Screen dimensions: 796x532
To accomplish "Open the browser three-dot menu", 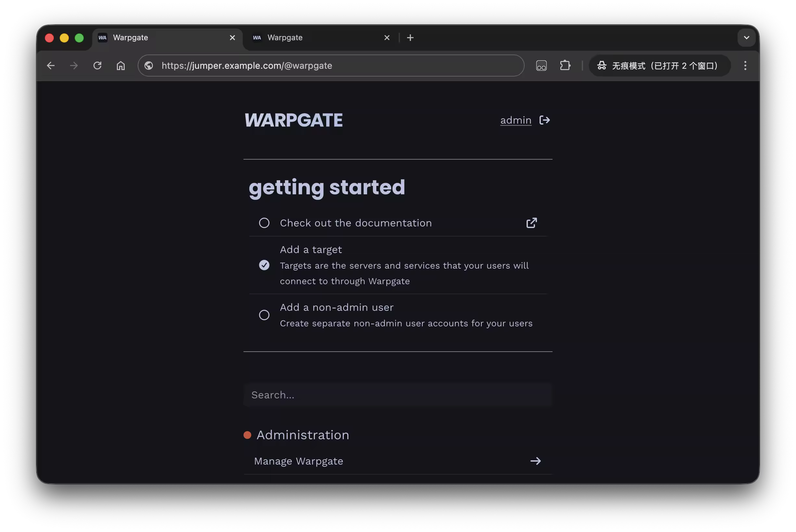I will click(x=745, y=66).
